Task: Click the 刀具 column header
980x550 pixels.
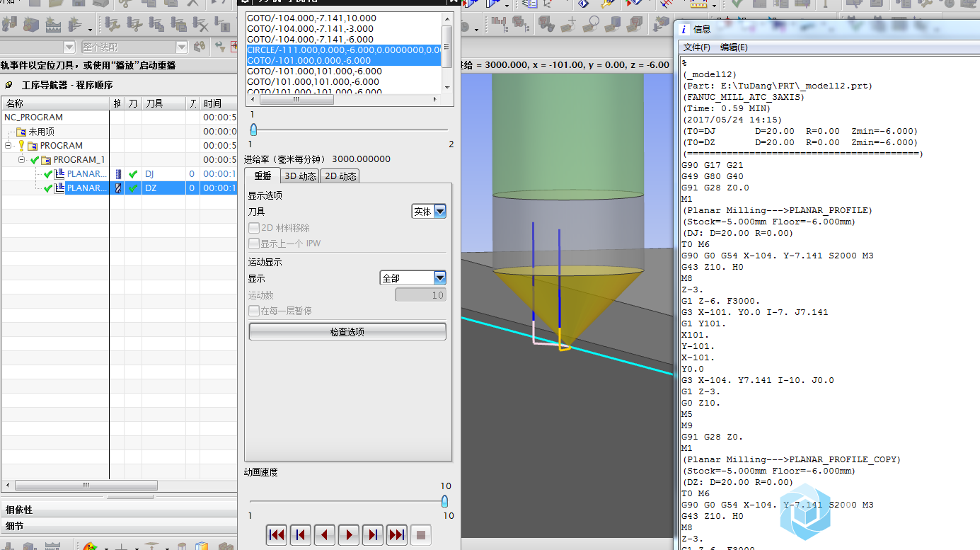Action: click(x=164, y=103)
